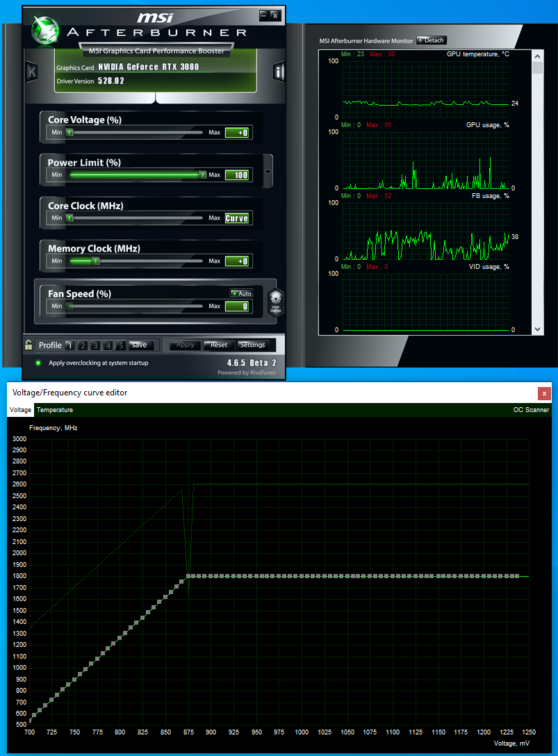The image size is (558, 756).
Task: Click the Memory Clock slider handle
Action: point(96,261)
